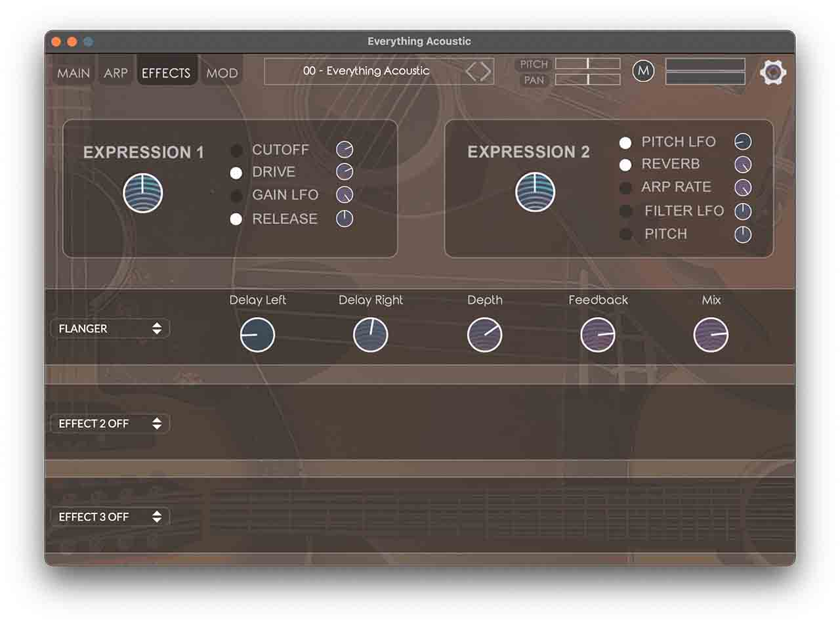
Task: Click the flanger Mix knob
Action: coord(711,335)
